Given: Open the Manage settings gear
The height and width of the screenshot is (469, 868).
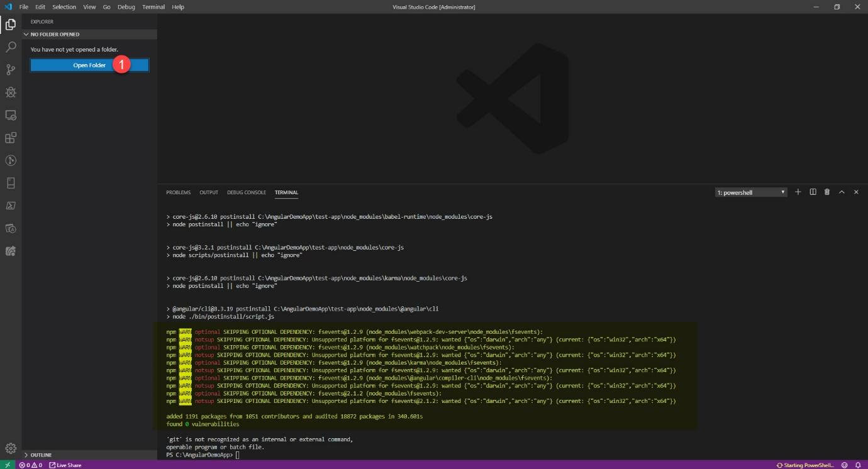Looking at the screenshot, I should click(11, 448).
